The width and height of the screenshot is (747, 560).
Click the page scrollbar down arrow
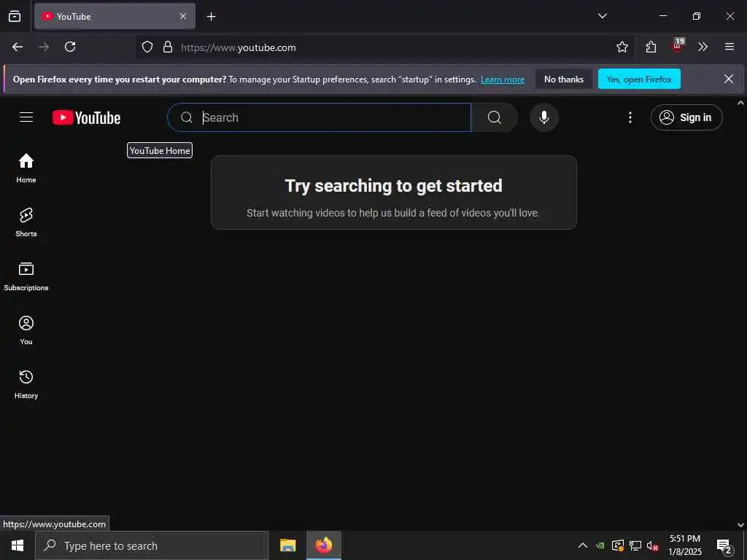coord(741,525)
